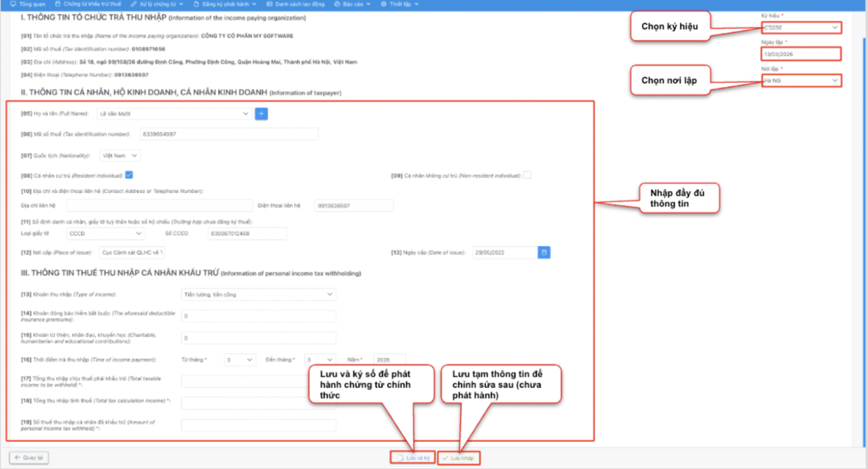
Task: Click the Tổng quan monitor icon
Action: click(13, 4)
